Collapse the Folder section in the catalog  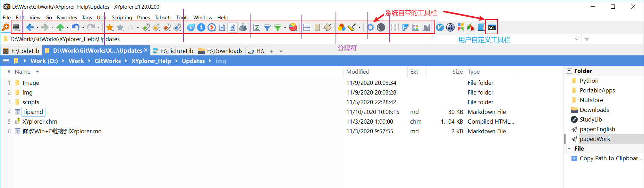tap(569, 71)
